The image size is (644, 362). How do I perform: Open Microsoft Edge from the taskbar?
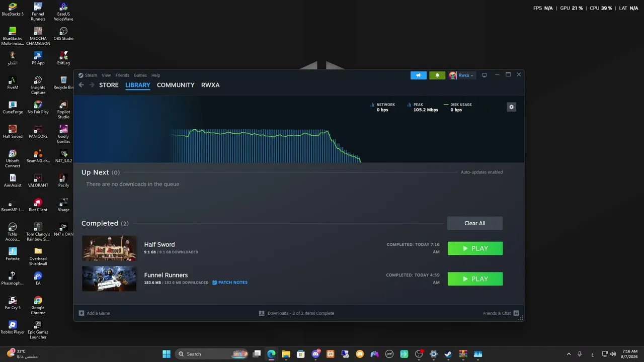pos(271,354)
